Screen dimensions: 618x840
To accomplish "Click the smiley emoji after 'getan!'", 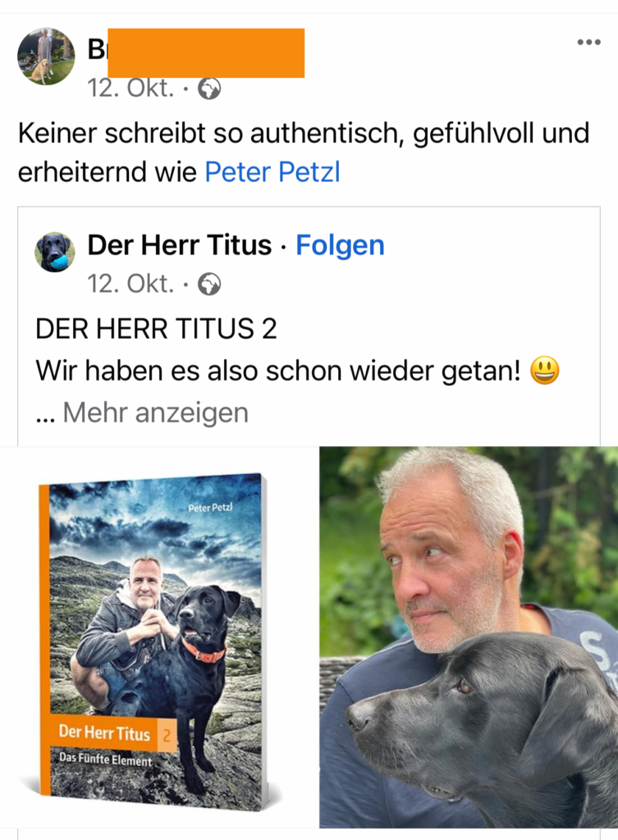I will [545, 371].
